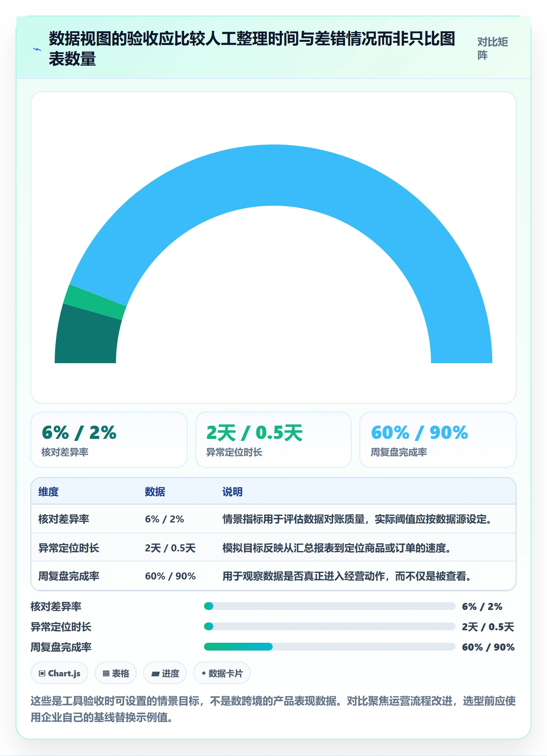
Task: Click the 60% / 90% value beside the progress bar
Action: [x=488, y=647]
